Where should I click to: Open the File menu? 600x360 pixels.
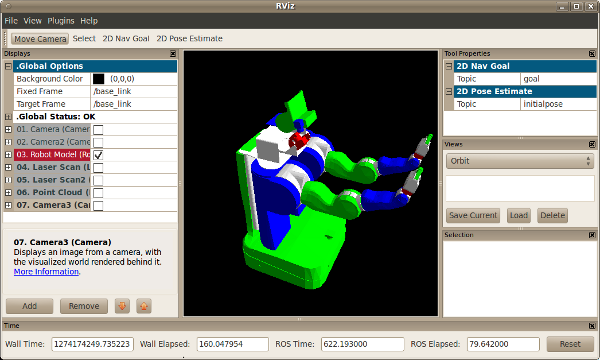tap(11, 21)
